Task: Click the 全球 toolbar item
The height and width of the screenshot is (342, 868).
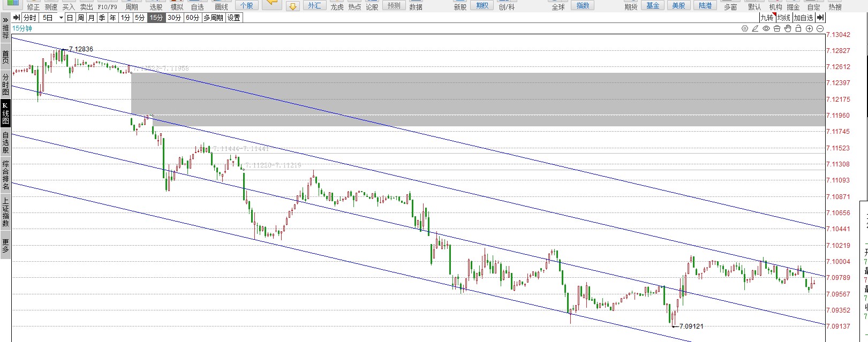Action: [558, 7]
